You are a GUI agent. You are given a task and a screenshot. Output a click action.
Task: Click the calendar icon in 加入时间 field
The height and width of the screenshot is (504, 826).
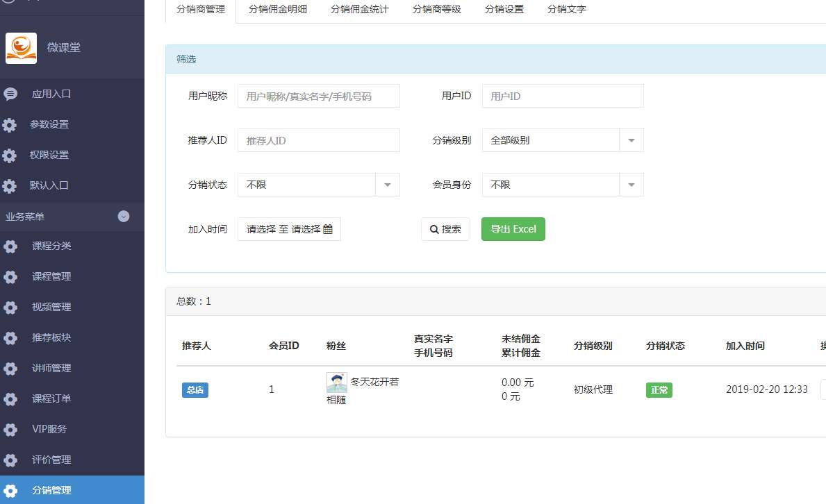(x=328, y=229)
